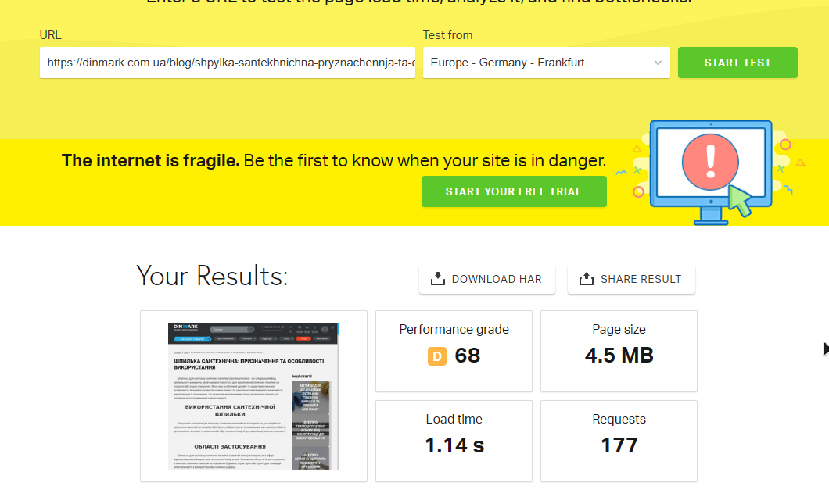
Task: Click the red exclamation mark circle
Action: coord(710,162)
